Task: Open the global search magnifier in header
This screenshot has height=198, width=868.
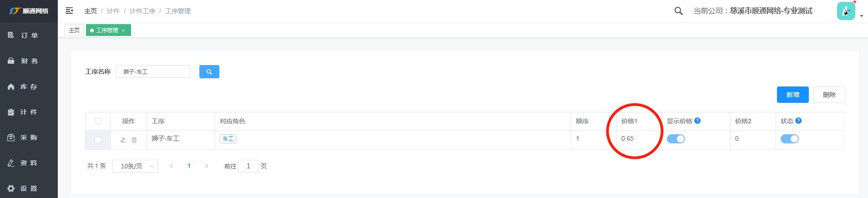Action: point(678,11)
